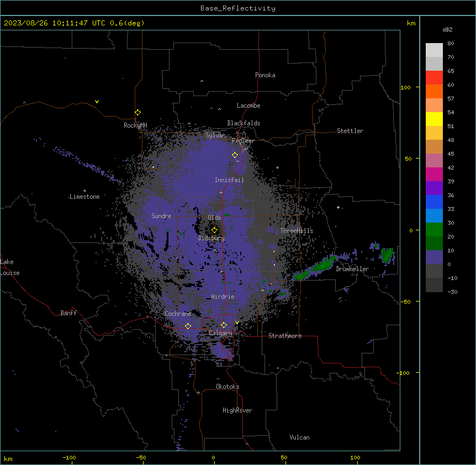
Task: Click the 80 value on the dBZ scale
Action: 451,44
